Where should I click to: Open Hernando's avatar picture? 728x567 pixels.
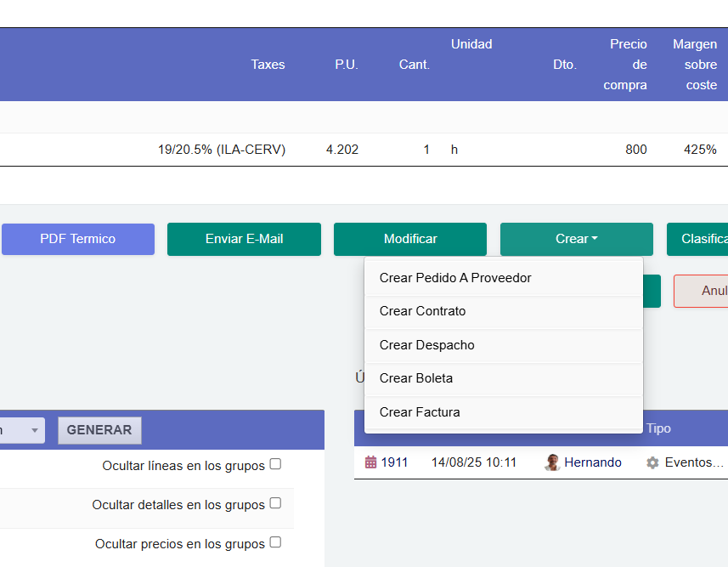pos(552,462)
